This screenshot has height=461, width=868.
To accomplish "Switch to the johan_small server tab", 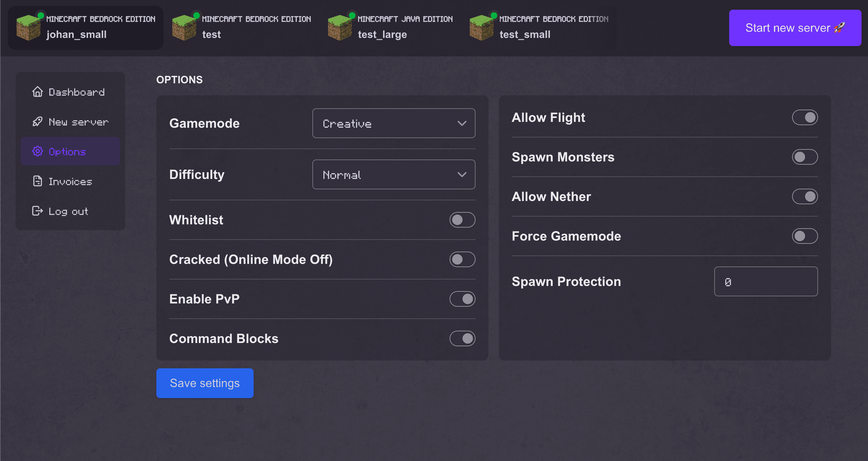I will (86, 28).
